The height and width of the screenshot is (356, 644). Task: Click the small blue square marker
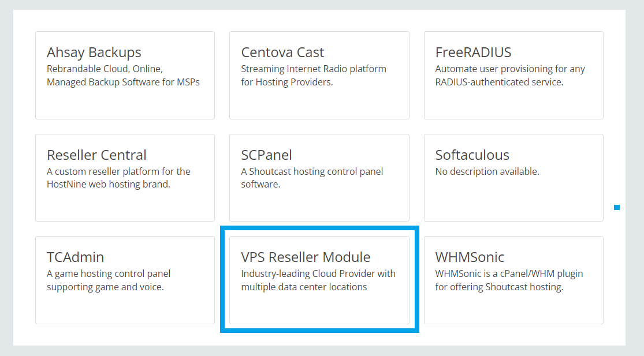coord(617,207)
